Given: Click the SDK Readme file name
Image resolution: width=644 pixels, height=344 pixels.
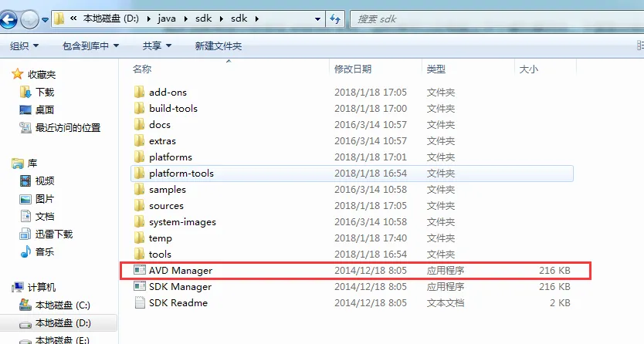Looking at the screenshot, I should point(178,303).
